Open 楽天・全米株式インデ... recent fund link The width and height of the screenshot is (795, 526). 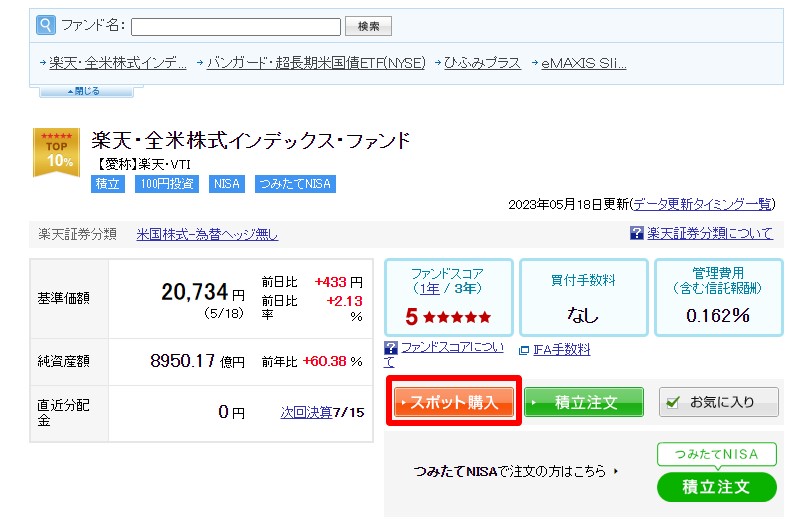tap(118, 63)
